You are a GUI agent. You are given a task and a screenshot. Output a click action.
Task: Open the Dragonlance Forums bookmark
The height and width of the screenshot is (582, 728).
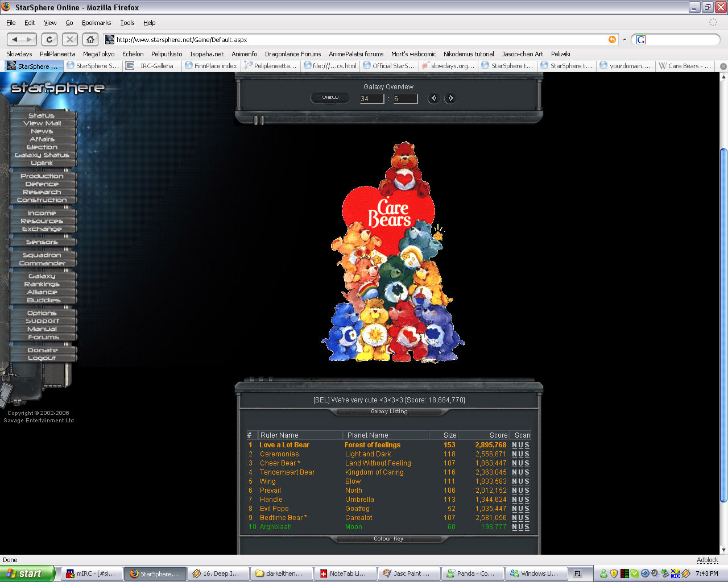(x=293, y=54)
